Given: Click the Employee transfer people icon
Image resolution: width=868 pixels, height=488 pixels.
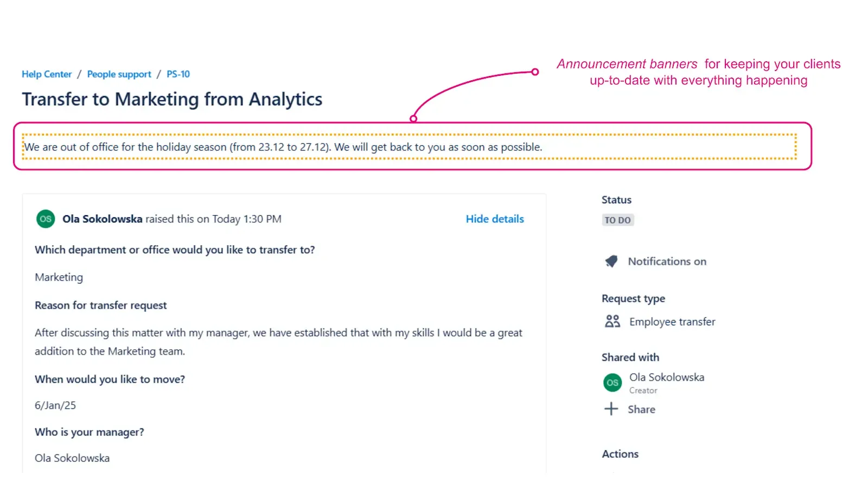Looking at the screenshot, I should [612, 322].
